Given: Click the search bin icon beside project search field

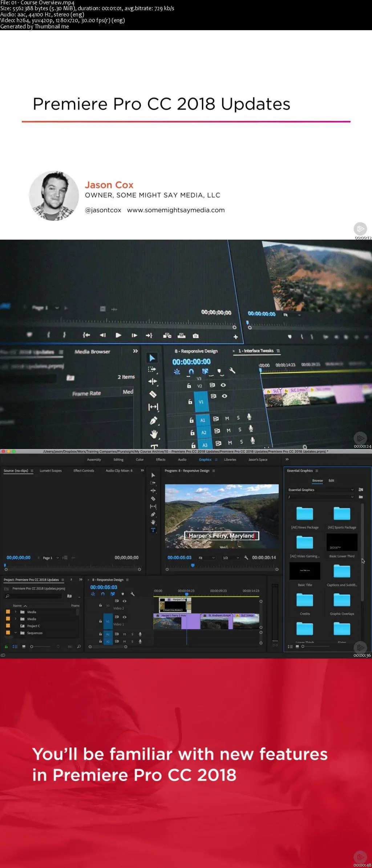Looking at the screenshot, I should [69, 596].
